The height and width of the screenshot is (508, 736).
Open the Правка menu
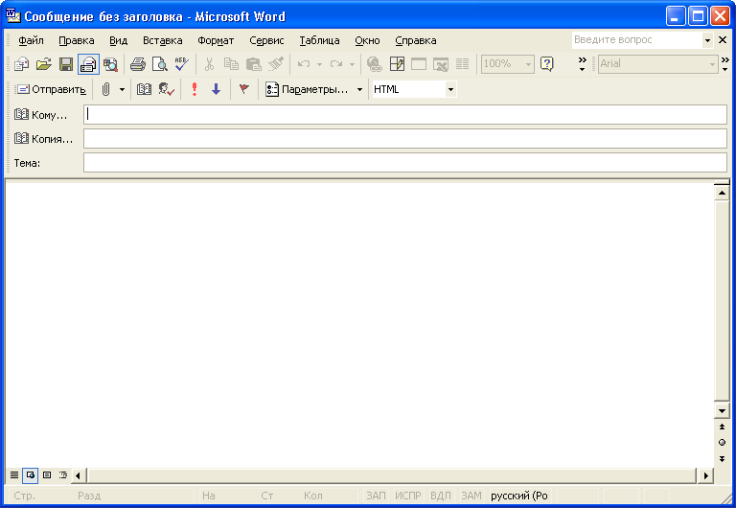tap(77, 40)
